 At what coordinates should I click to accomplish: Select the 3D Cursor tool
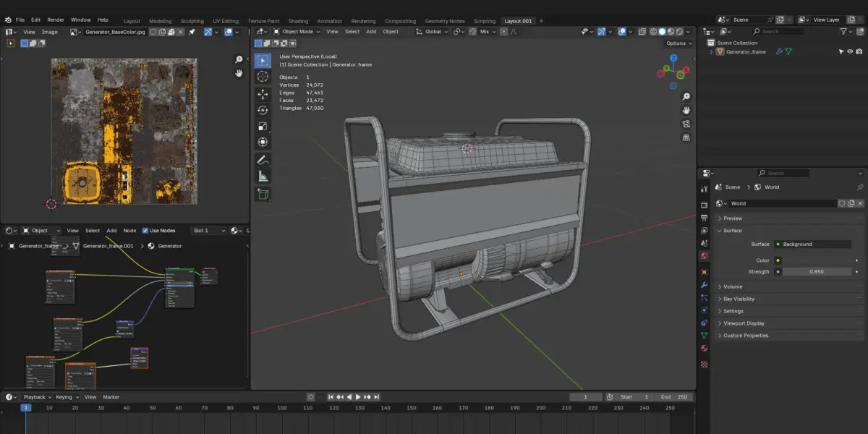click(x=263, y=77)
